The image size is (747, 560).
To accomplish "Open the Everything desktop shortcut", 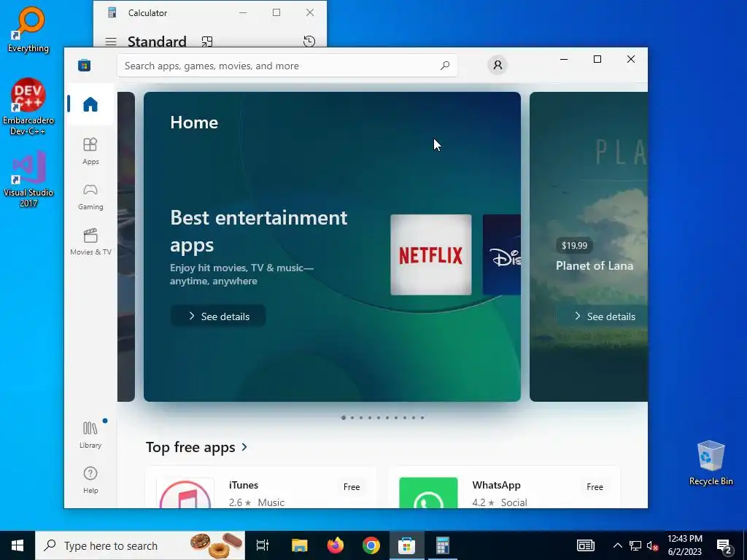I will 28,29.
